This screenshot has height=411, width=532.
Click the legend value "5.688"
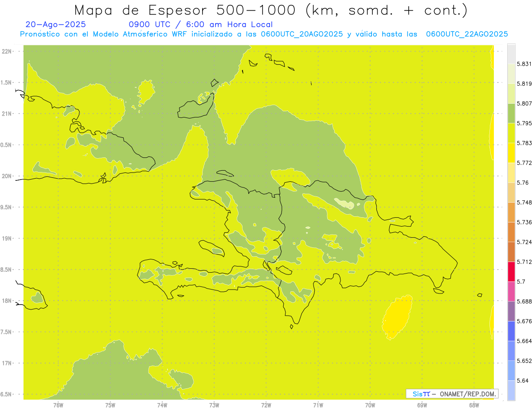tap(524, 301)
